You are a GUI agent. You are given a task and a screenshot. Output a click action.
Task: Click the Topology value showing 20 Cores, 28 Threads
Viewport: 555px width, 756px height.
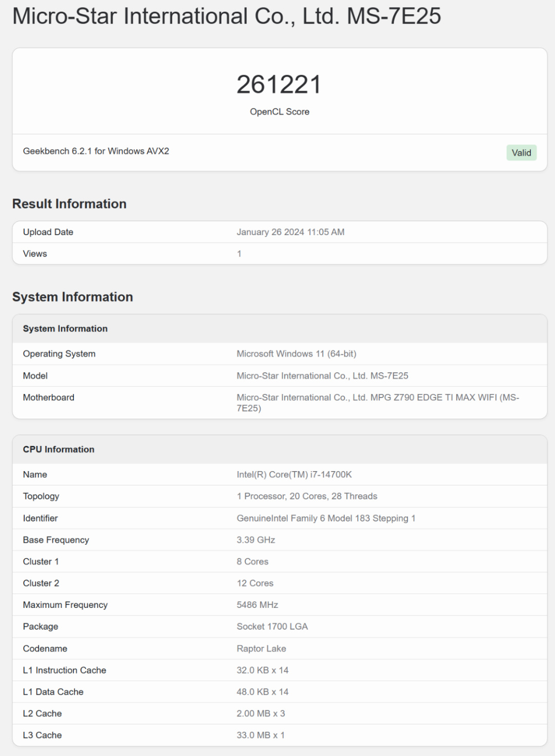pyautogui.click(x=307, y=496)
